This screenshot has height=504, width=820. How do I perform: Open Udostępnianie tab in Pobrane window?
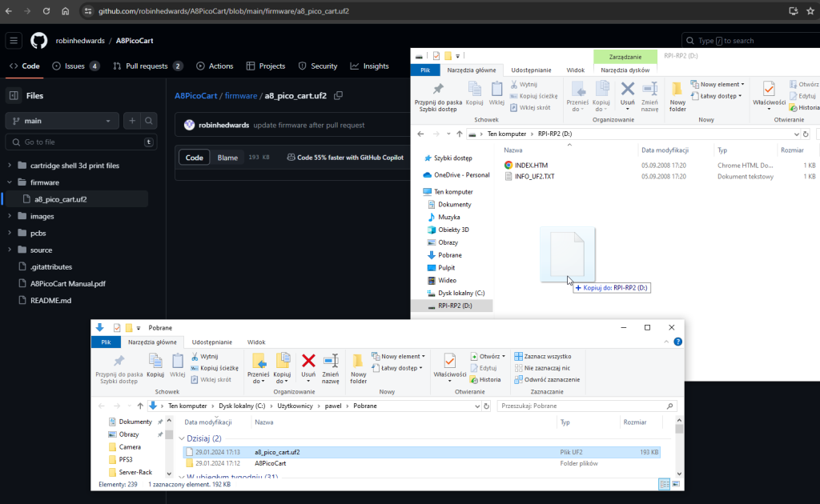point(211,342)
